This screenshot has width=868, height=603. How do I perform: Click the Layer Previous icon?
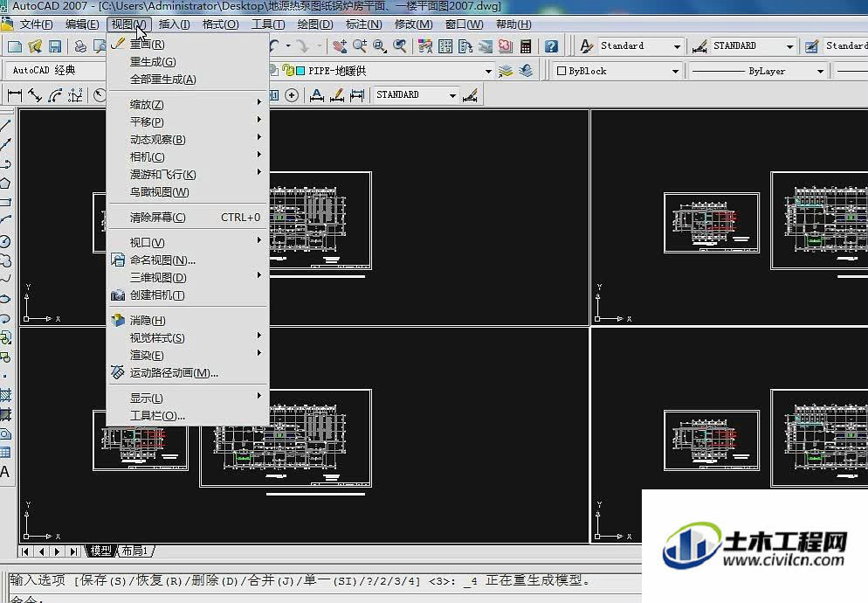pyautogui.click(x=526, y=71)
